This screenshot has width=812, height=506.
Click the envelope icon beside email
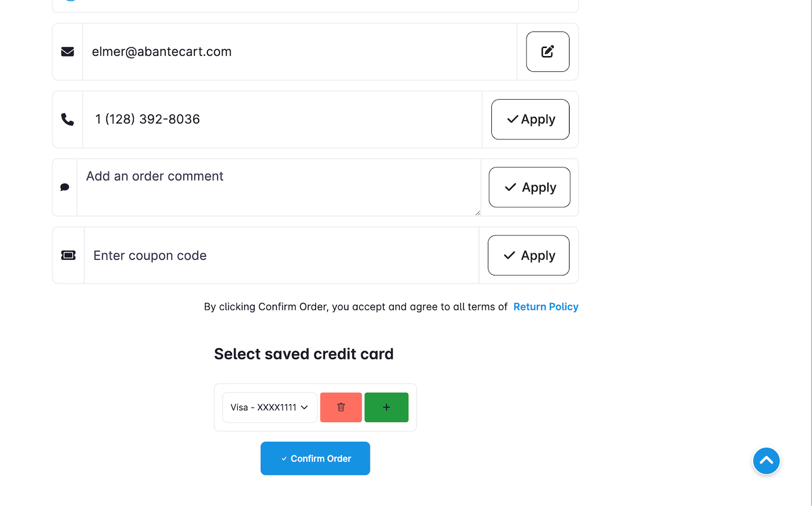point(68,52)
